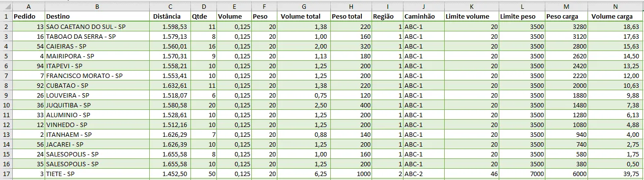The height and width of the screenshot is (180, 644).
Task: Click the Pedido header cell
Action: click(x=28, y=17)
